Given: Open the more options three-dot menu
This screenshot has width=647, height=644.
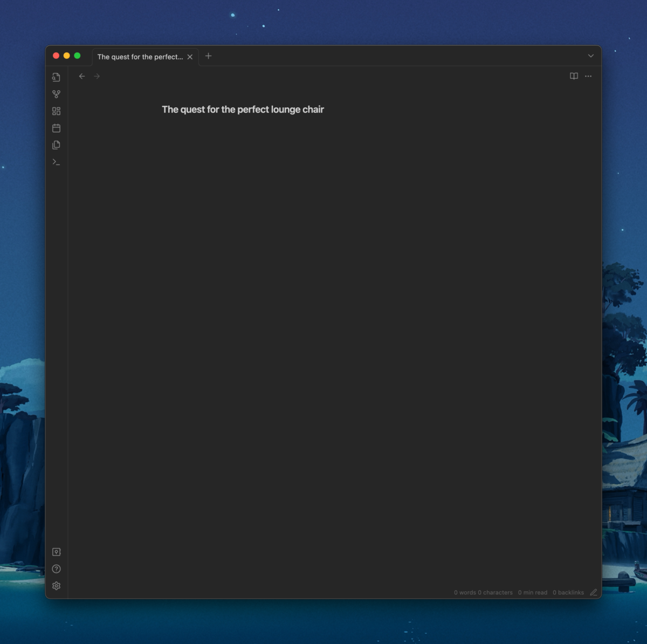Looking at the screenshot, I should (x=588, y=76).
